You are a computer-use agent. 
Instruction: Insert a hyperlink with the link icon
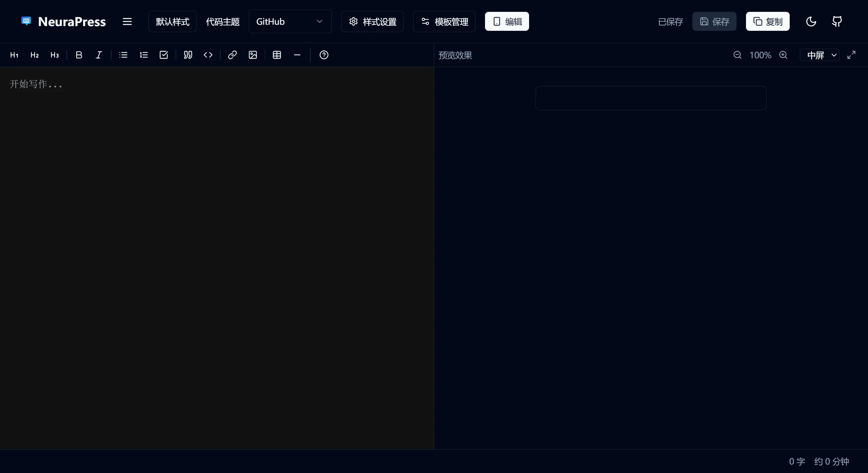point(232,55)
